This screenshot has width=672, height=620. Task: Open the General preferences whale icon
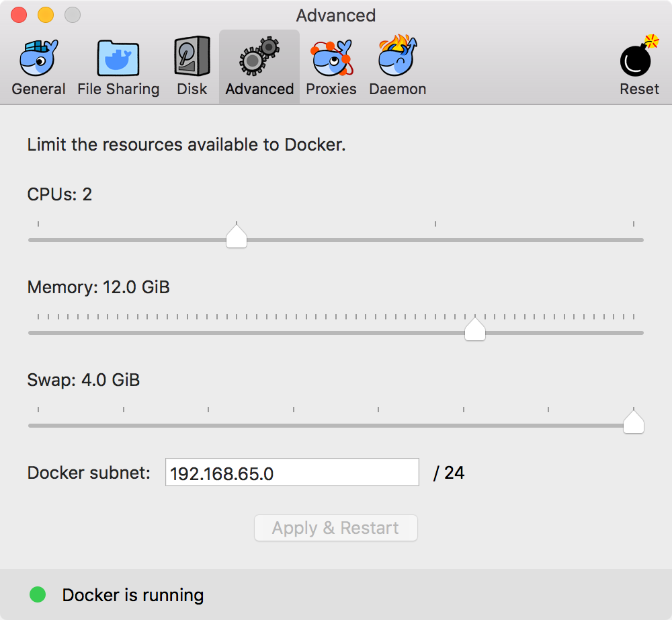click(x=38, y=59)
